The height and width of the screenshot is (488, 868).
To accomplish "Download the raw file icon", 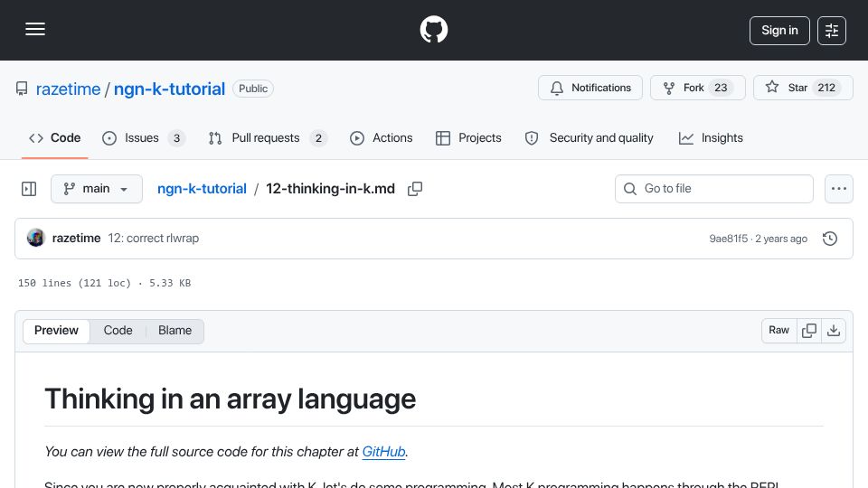I will pyautogui.click(x=833, y=331).
